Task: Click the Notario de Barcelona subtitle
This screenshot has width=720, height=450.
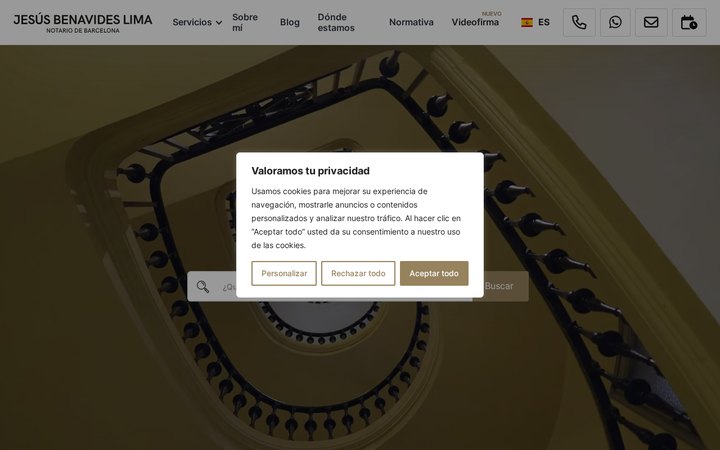Action: point(83,30)
